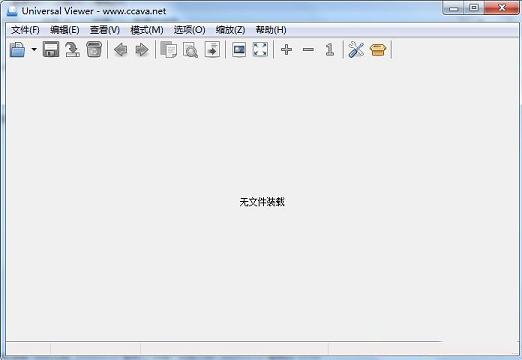Switch to full screen mode icon

click(x=260, y=50)
